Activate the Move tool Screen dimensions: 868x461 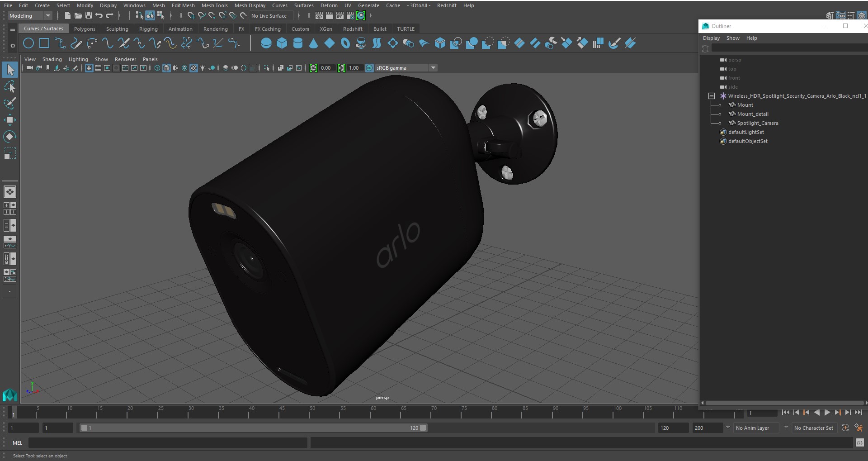tap(10, 120)
